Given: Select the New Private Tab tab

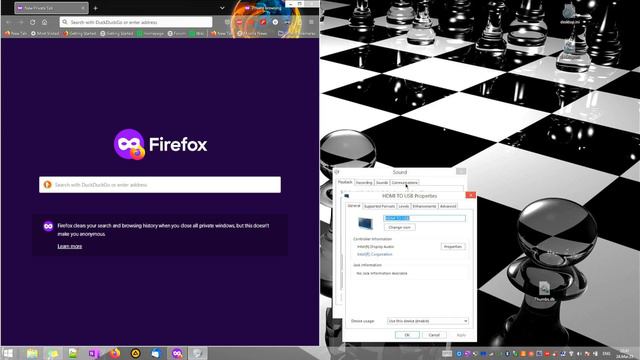Looking at the screenshot, I should tap(51, 8).
